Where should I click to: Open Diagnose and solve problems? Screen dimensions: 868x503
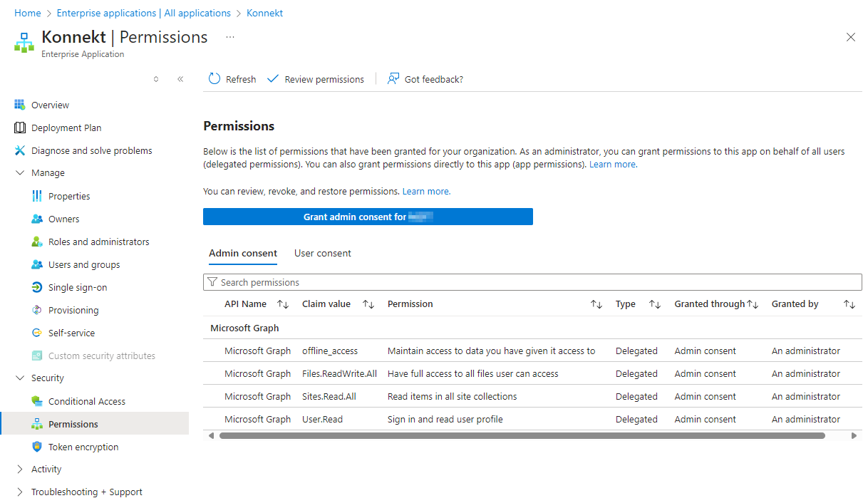pyautogui.click(x=91, y=150)
